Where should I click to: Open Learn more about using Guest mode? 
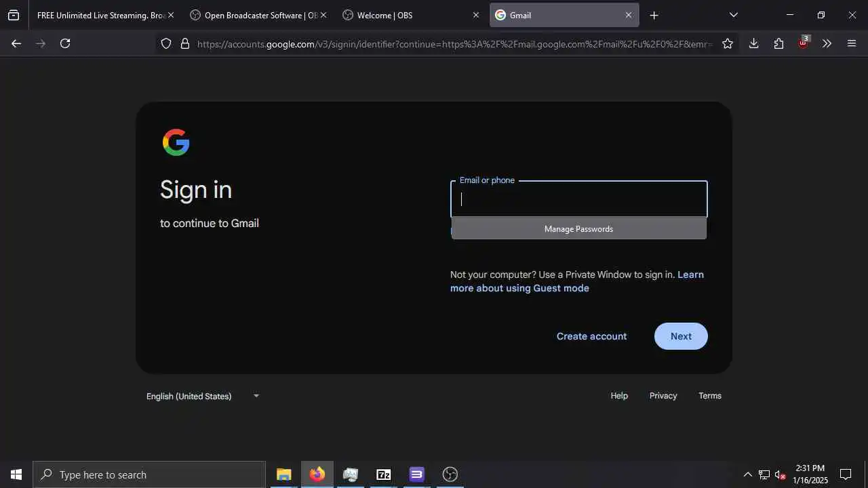(x=577, y=281)
